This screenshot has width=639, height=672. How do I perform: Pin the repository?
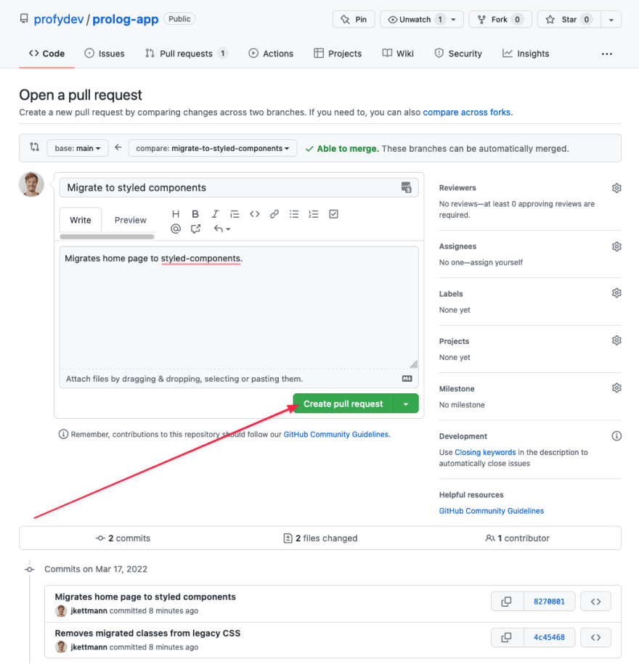pyautogui.click(x=354, y=20)
